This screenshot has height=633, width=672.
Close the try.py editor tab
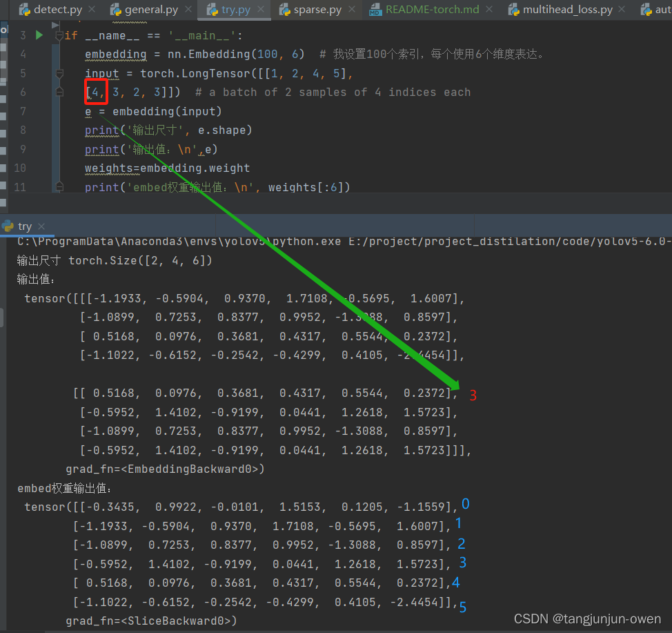click(x=261, y=9)
